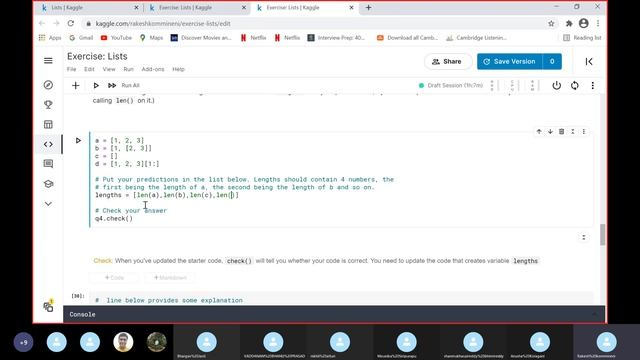Viewport: 640px width, 360px height.
Task: Switch to the second Exercise Lists tab
Action: [198, 8]
